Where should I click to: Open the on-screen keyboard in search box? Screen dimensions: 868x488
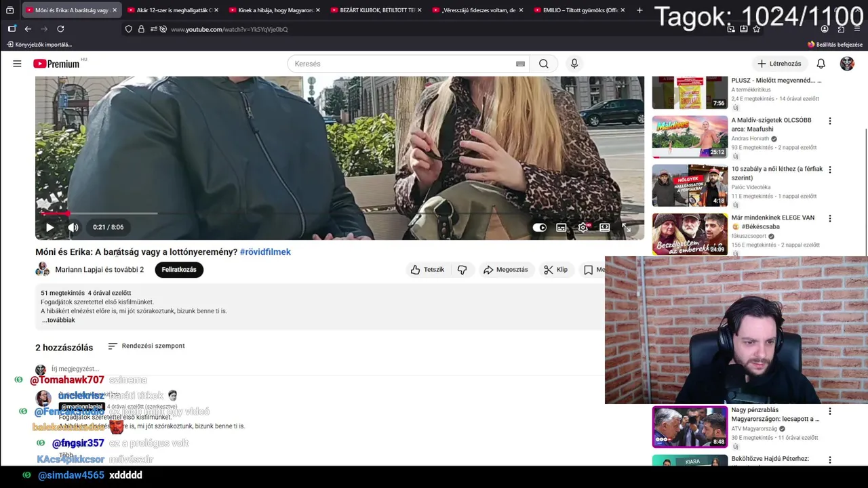pyautogui.click(x=520, y=64)
